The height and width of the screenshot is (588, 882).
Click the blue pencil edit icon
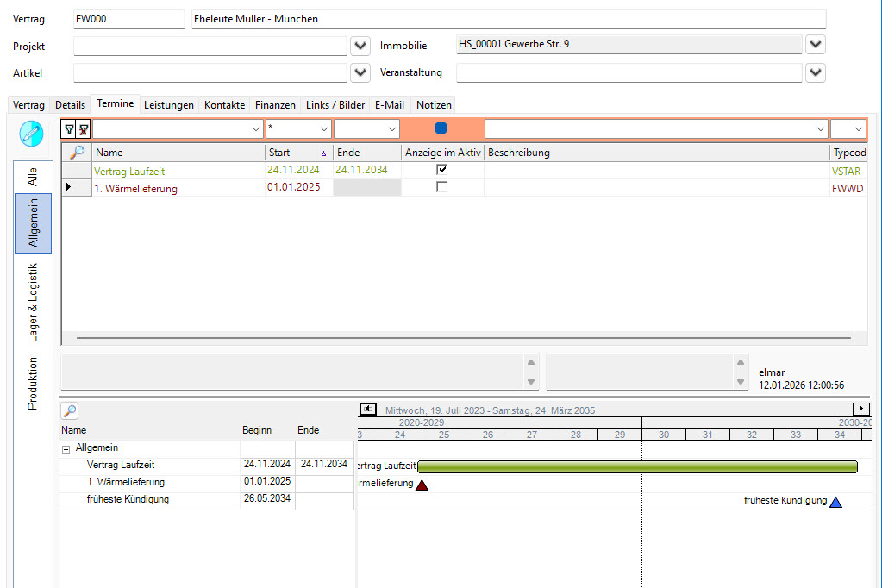(31, 133)
